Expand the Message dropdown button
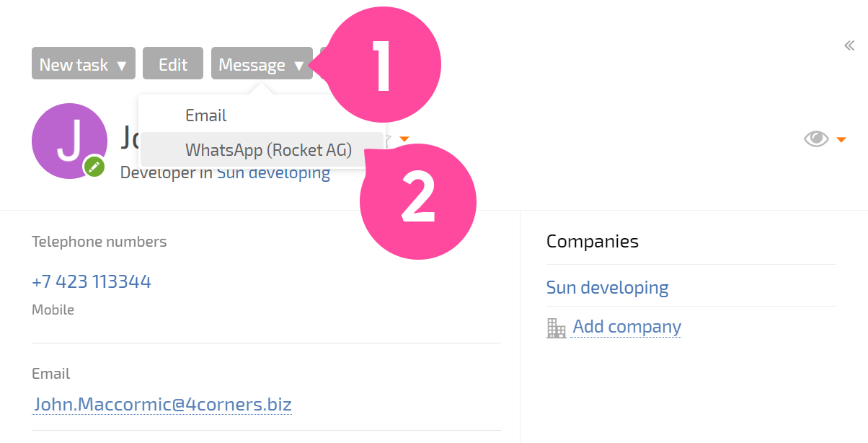Viewport: 868px width, 443px height. tap(262, 64)
